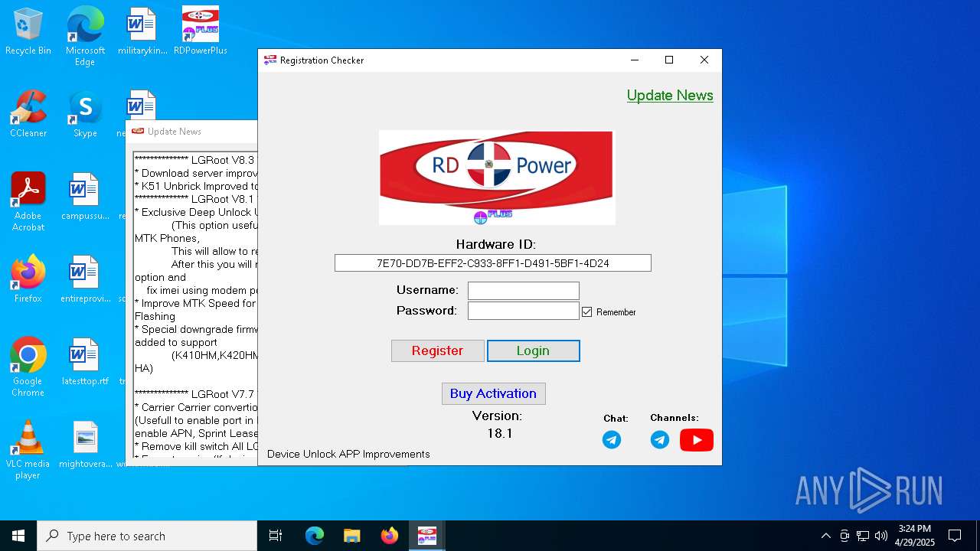980x551 pixels.
Task: Open mightovera image file icon
Action: 85,445
